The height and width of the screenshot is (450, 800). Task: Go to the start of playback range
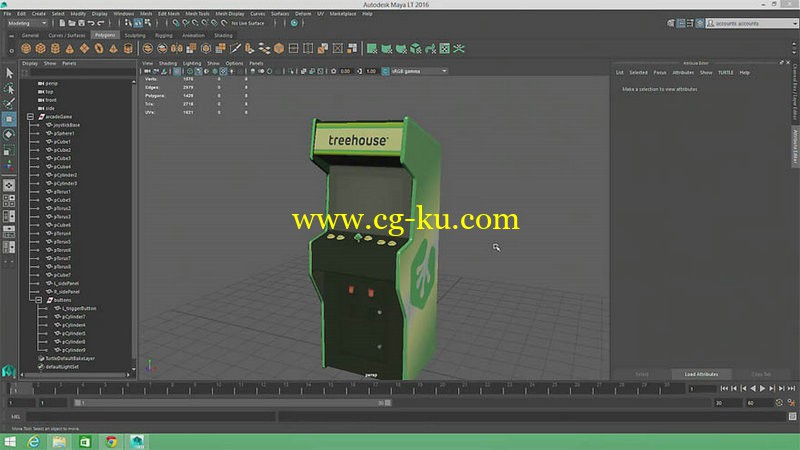(x=724, y=389)
